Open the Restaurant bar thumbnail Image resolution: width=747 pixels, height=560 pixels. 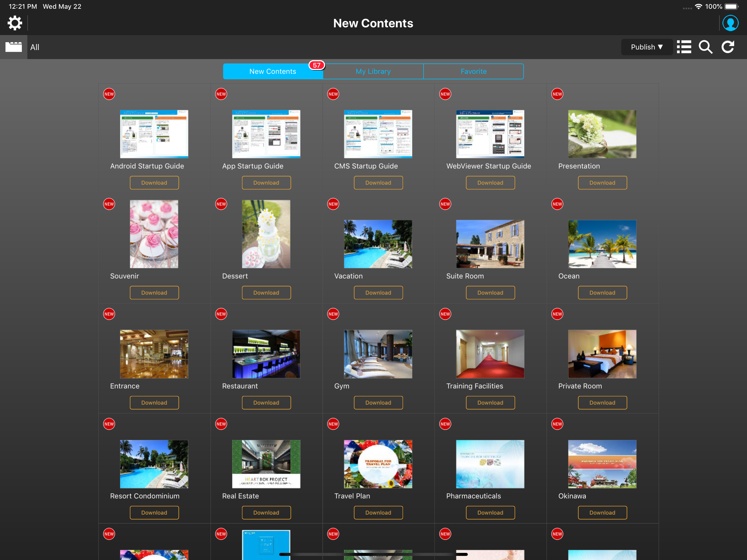click(266, 354)
